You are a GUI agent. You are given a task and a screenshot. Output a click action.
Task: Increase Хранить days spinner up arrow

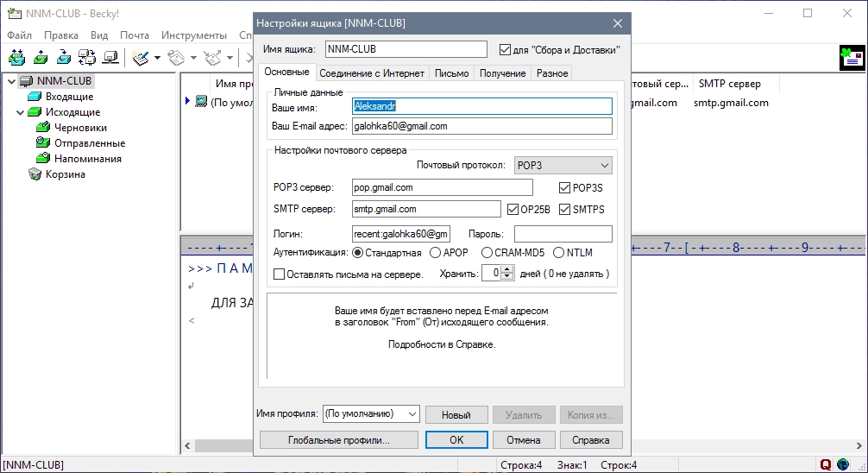pyautogui.click(x=507, y=269)
